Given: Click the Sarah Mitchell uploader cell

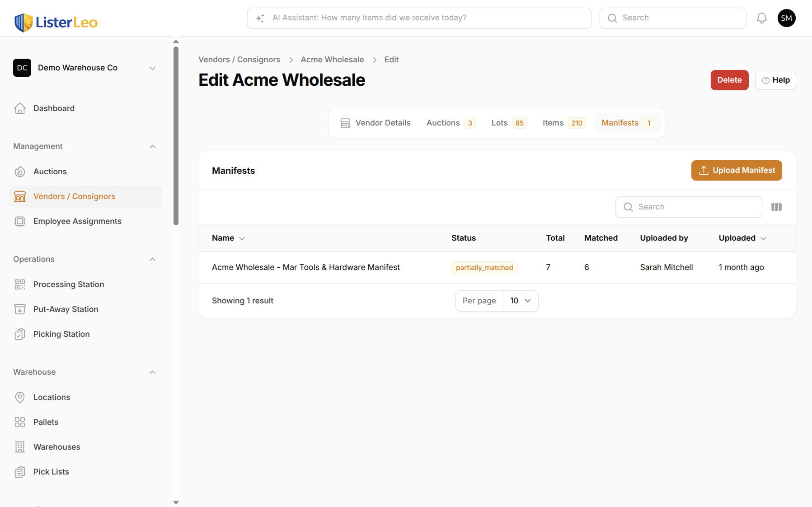Looking at the screenshot, I should click(666, 267).
